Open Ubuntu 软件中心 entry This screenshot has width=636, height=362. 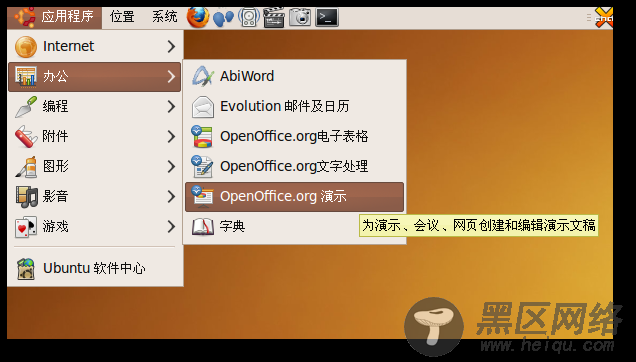(95, 268)
